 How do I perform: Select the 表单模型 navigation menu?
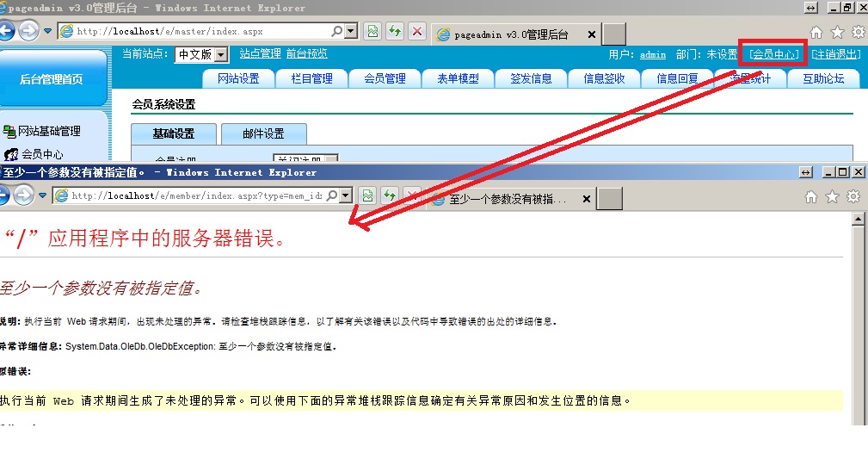coord(458,78)
